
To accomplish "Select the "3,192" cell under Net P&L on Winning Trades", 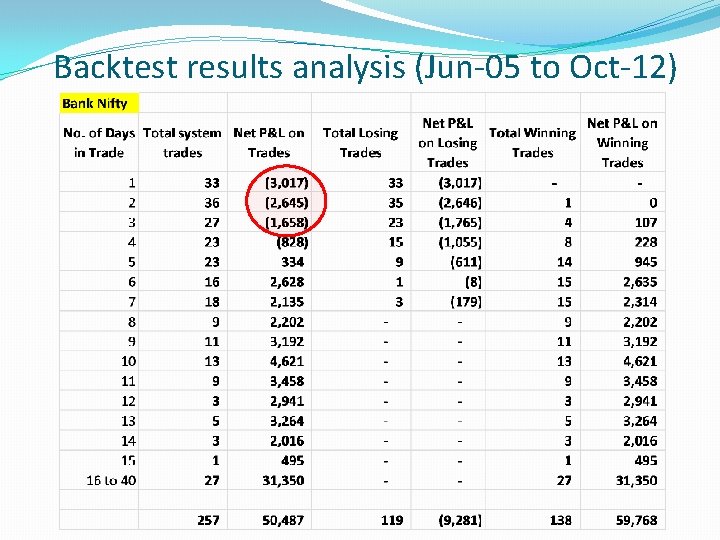I will point(641,341).
